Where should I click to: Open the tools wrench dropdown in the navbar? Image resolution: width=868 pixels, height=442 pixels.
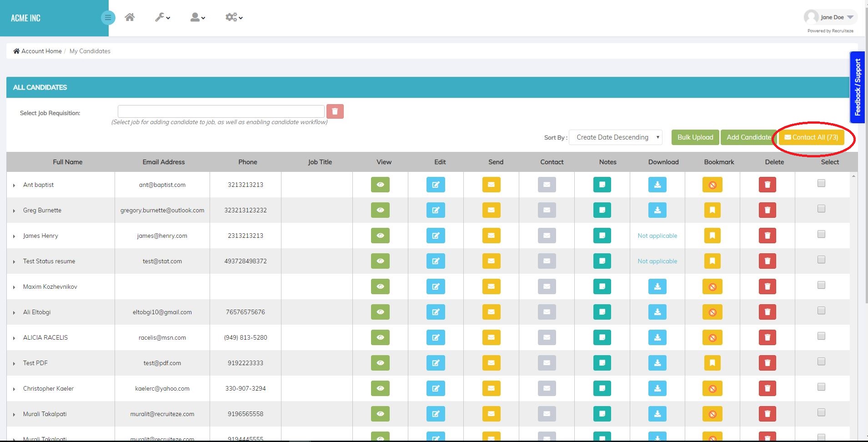click(x=162, y=17)
